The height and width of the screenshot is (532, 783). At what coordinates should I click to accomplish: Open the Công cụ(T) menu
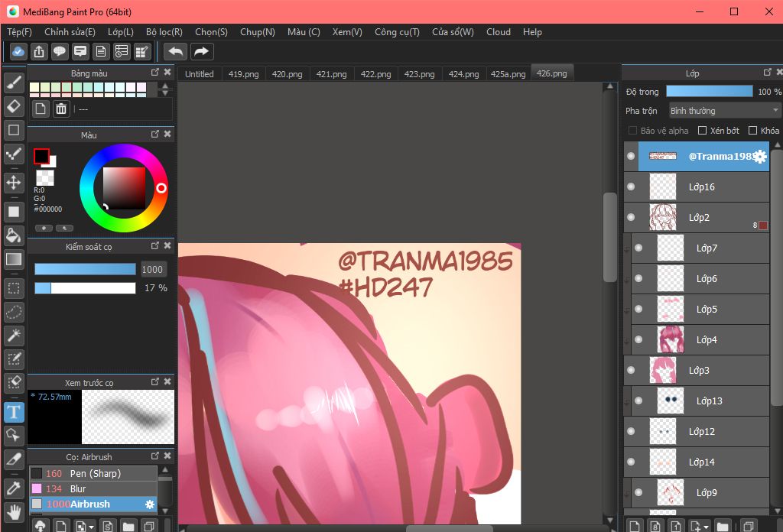(397, 32)
